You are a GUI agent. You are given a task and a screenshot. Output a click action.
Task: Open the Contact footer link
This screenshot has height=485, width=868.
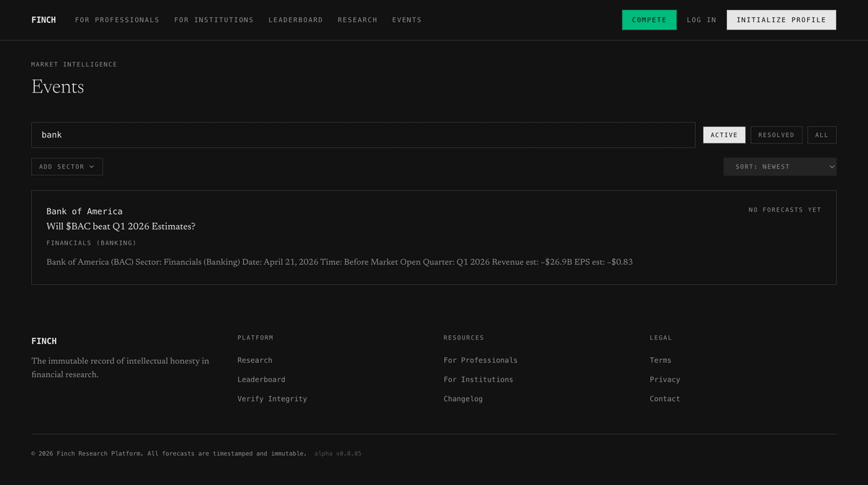(664, 399)
